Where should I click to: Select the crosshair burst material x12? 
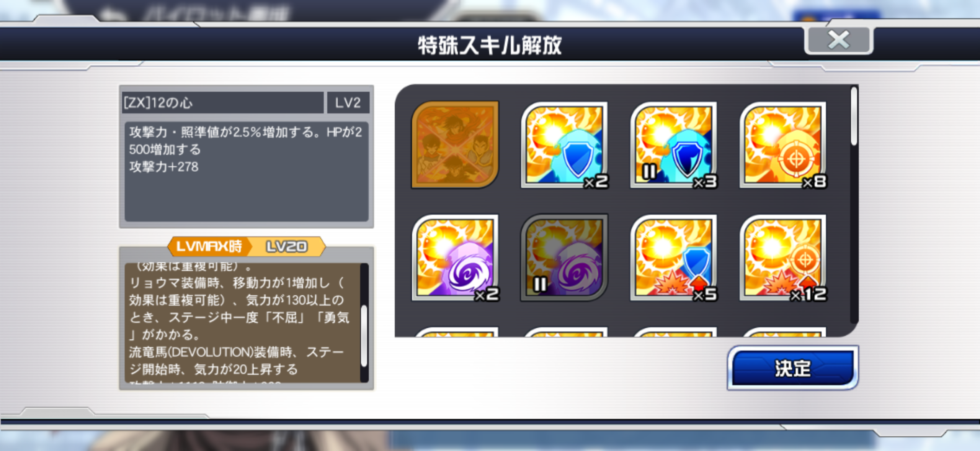[783, 257]
